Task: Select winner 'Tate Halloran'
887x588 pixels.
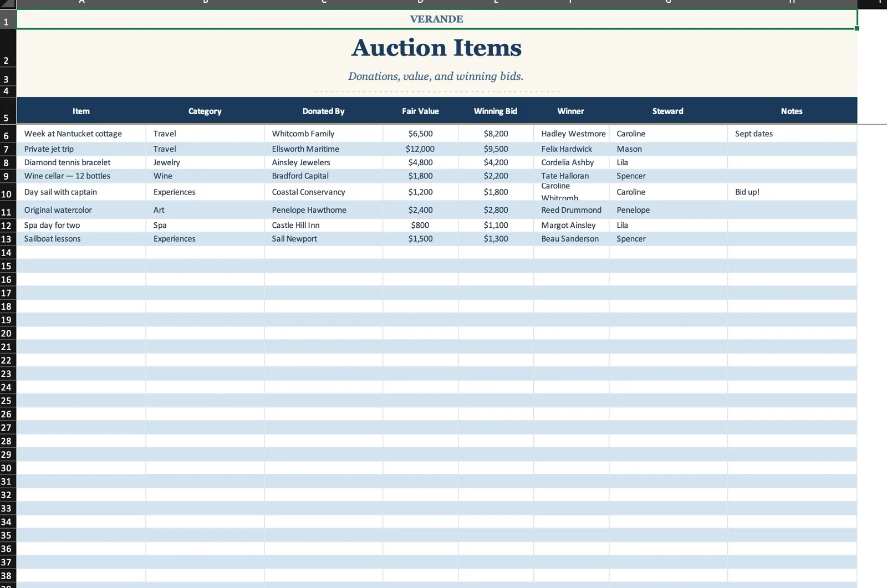Action: pyautogui.click(x=571, y=176)
